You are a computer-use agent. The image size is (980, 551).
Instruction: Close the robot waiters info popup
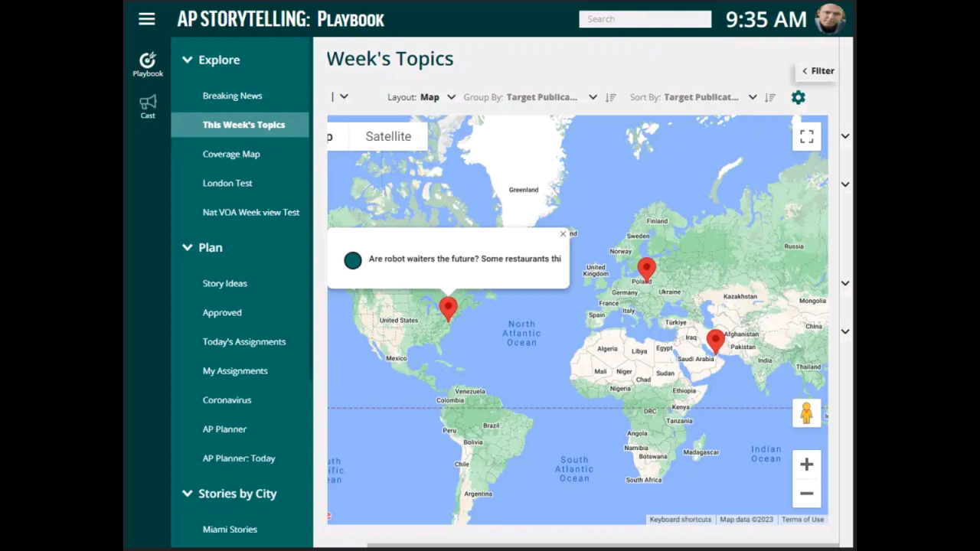pos(563,234)
